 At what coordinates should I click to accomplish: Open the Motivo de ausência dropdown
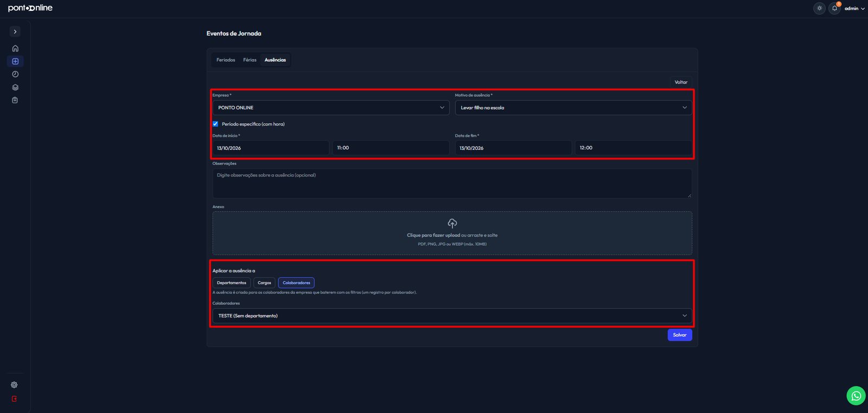[573, 107]
